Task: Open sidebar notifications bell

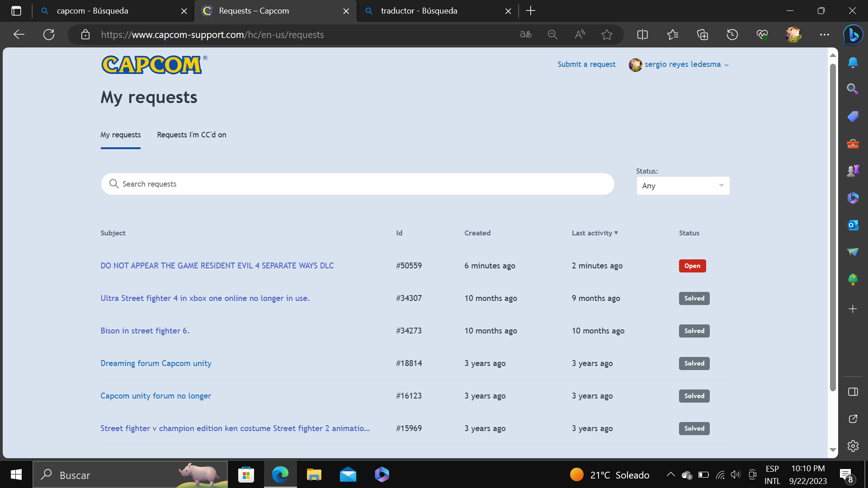Action: click(853, 62)
